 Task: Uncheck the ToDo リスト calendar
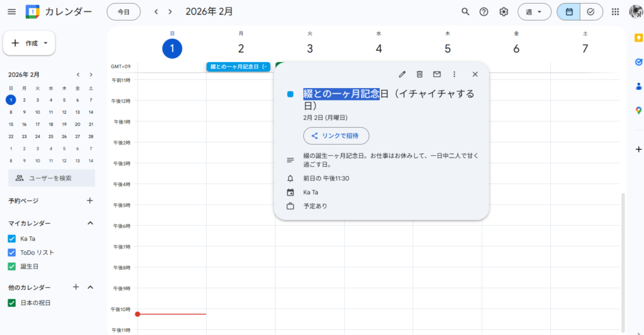[x=11, y=253]
